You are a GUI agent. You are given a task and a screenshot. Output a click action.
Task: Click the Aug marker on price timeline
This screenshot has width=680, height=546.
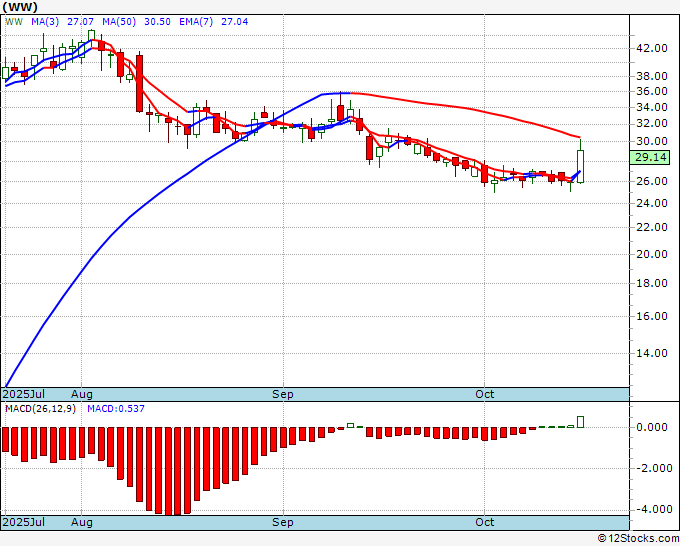click(82, 394)
